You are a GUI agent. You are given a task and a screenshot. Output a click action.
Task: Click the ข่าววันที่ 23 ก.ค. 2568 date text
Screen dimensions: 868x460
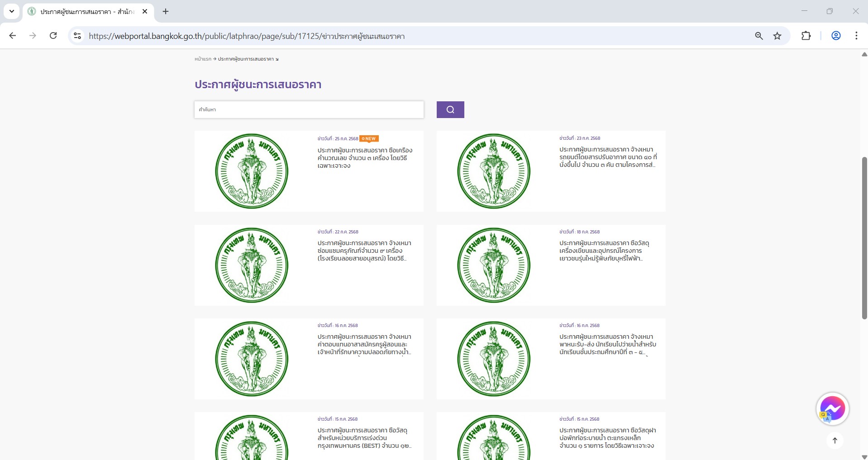click(580, 138)
